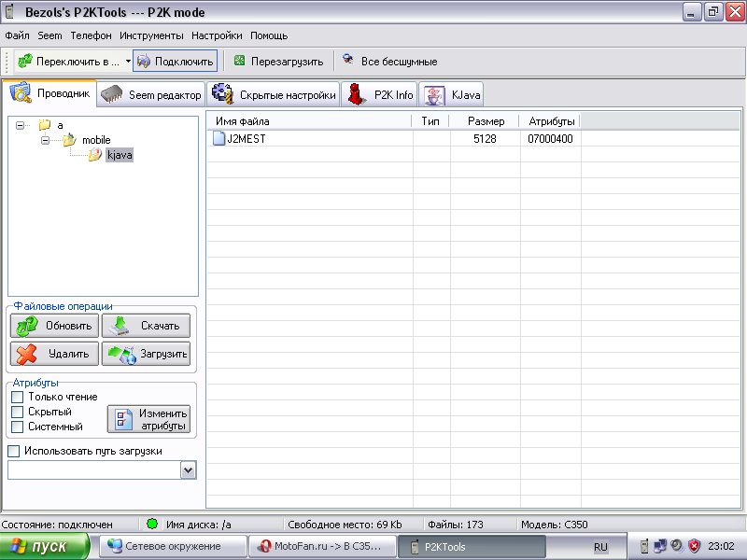Switch to the P2K Info tab
The height and width of the screenshot is (560, 747).
click(x=379, y=94)
